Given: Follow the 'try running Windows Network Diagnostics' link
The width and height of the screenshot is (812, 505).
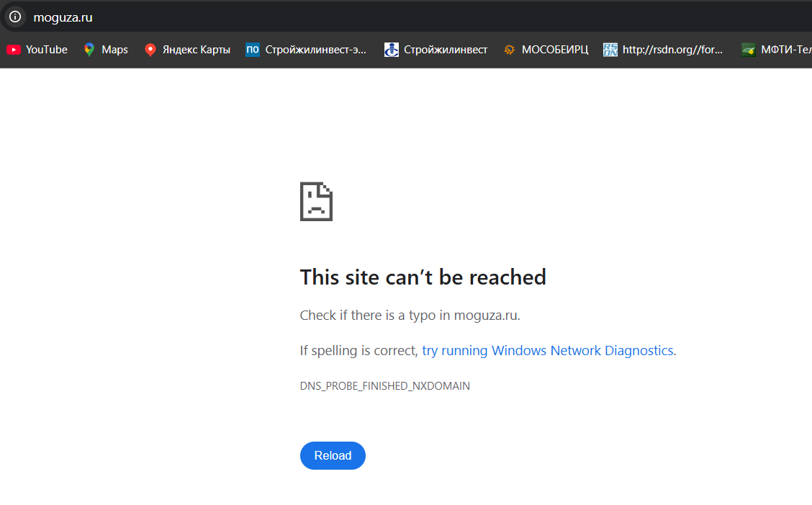Looking at the screenshot, I should click(547, 351).
